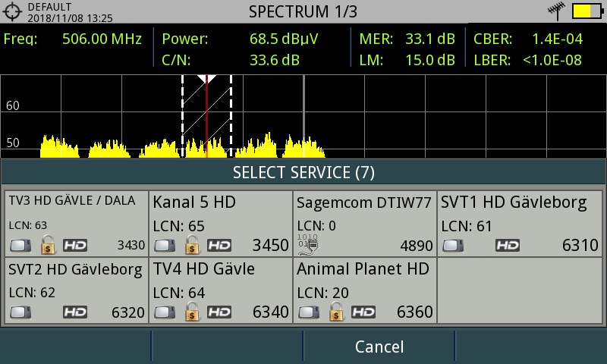Viewport: 607px width, 364px height.
Task: Tap service ID 4890 on Sagemcom DTIW77
Action: [417, 246]
